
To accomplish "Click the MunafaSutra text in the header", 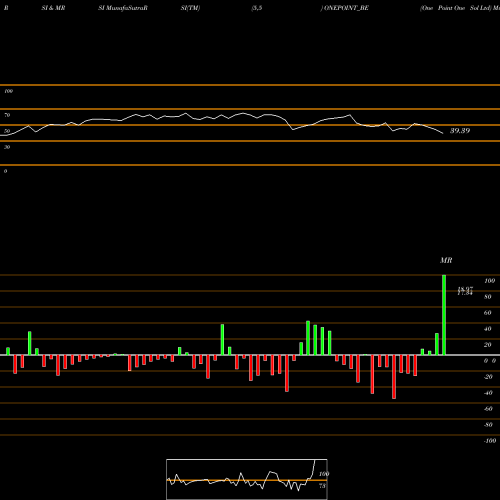I will point(123,8).
